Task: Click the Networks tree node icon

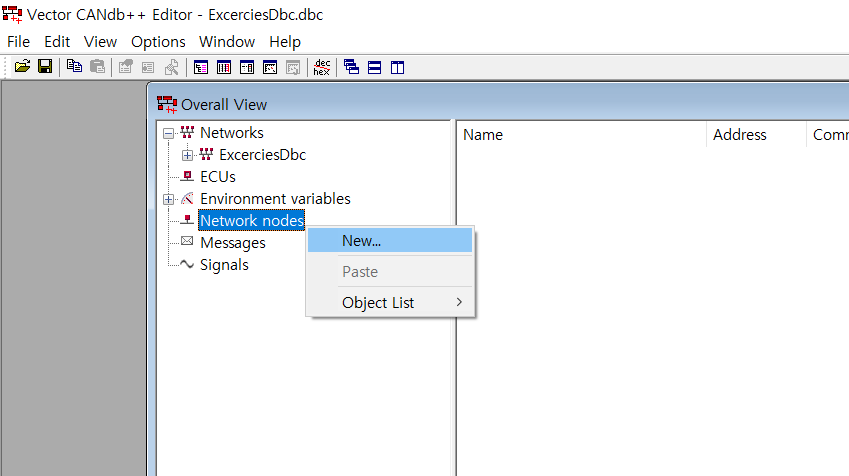Action: (x=187, y=132)
